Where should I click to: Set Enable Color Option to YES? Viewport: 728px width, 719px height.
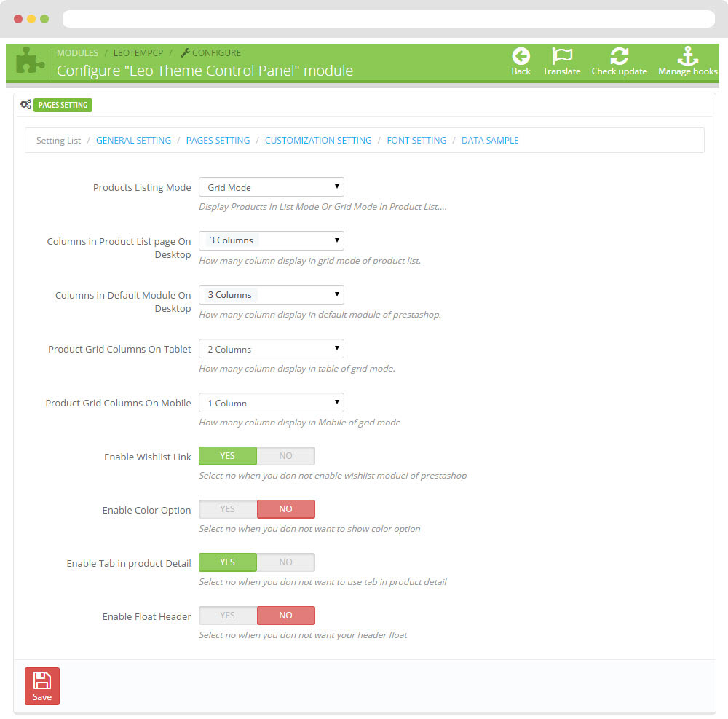click(x=227, y=509)
